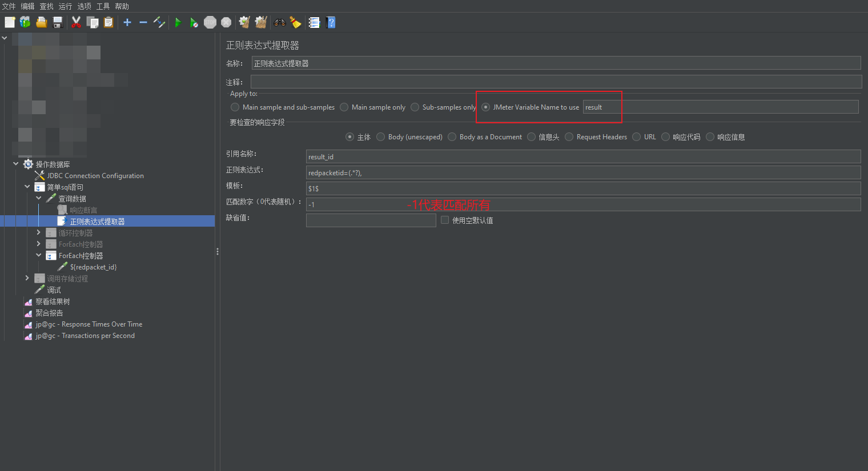The image size is (868, 471).
Task: Select Main sample and sub-samples radio
Action: coord(235,107)
